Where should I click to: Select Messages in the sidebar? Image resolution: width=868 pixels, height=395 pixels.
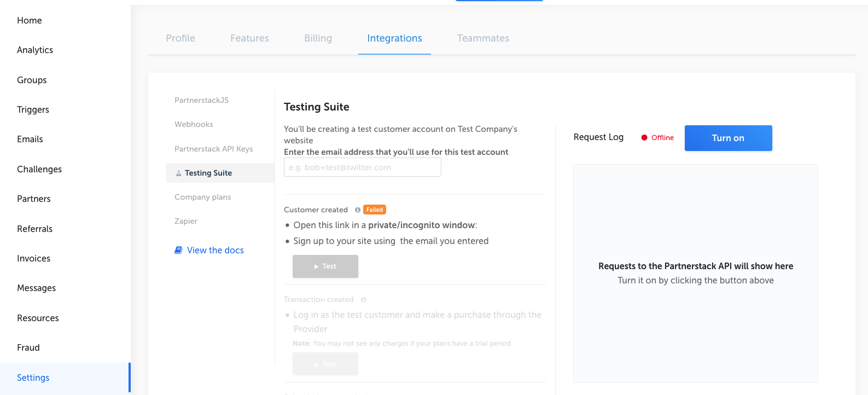(x=37, y=288)
